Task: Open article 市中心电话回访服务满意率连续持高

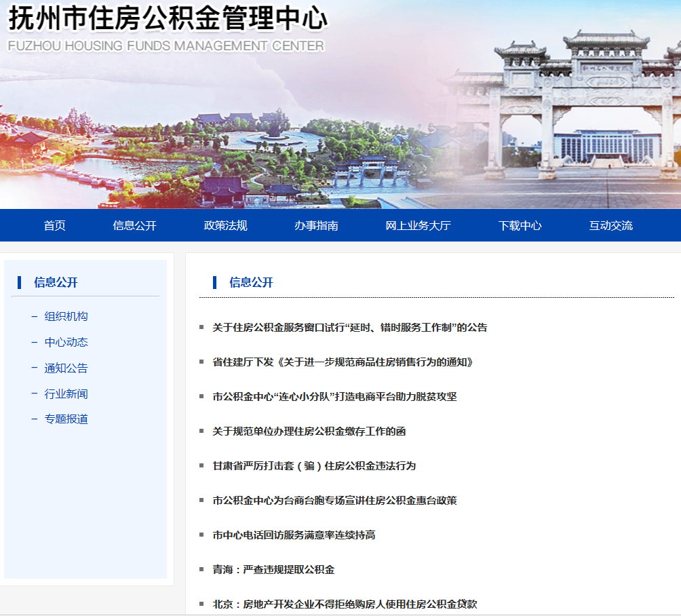Action: [x=294, y=535]
